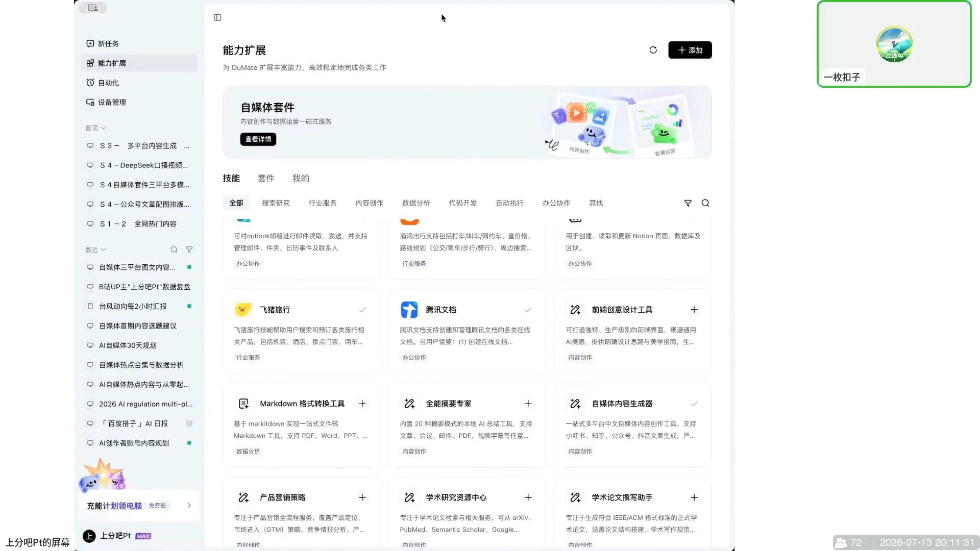Select the 内容创作 category tab
Viewport: 980px width, 551px height.
coord(369,203)
